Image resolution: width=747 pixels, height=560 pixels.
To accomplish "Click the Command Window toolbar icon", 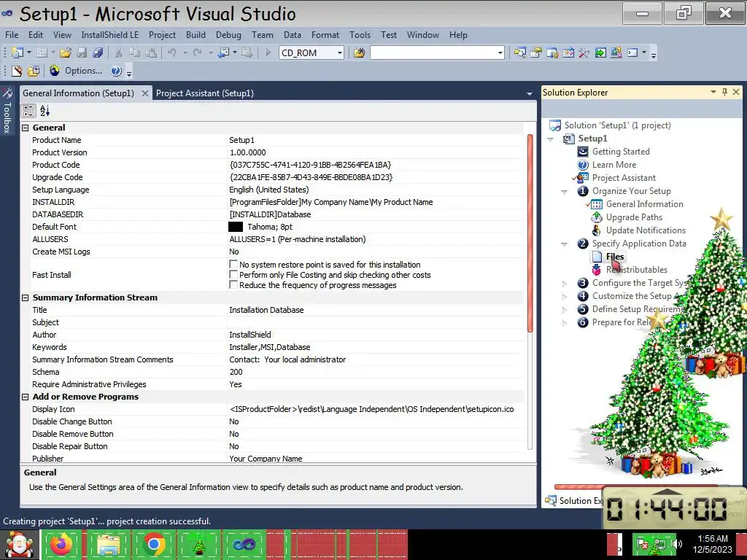I will 632,52.
